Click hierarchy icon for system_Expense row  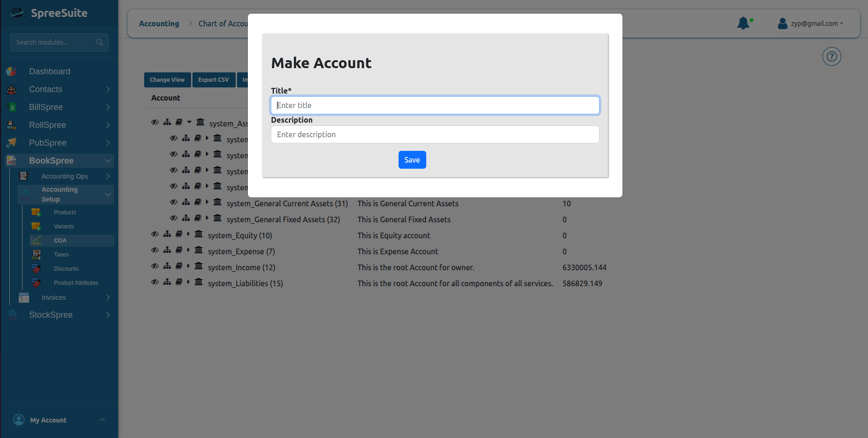point(167,250)
